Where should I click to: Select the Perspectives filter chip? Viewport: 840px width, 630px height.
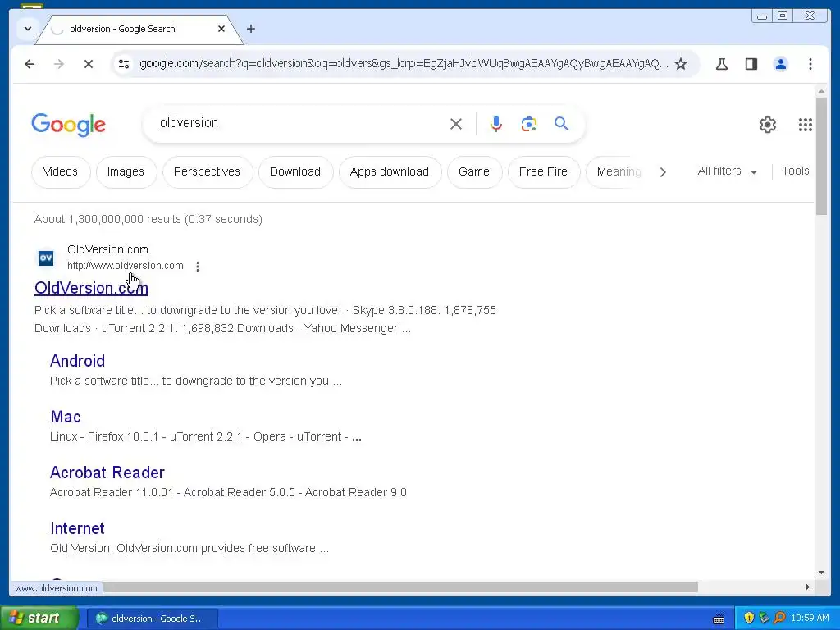point(207,172)
